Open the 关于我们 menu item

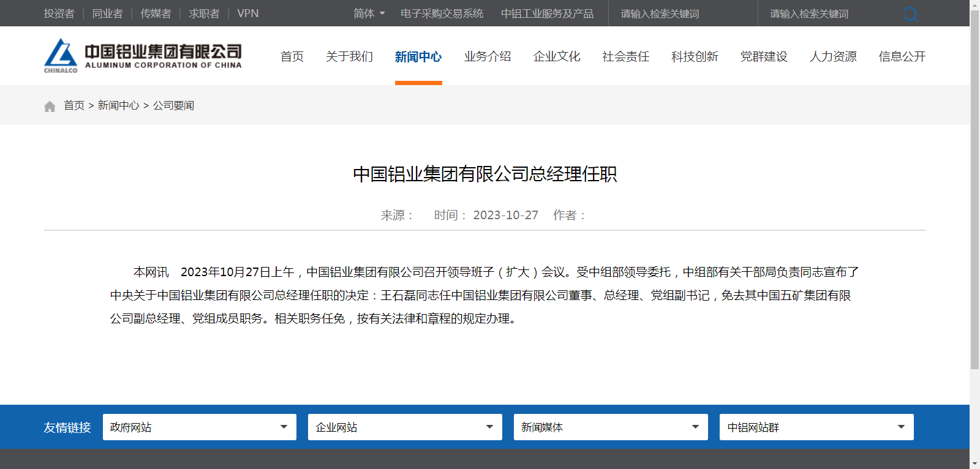tap(349, 56)
